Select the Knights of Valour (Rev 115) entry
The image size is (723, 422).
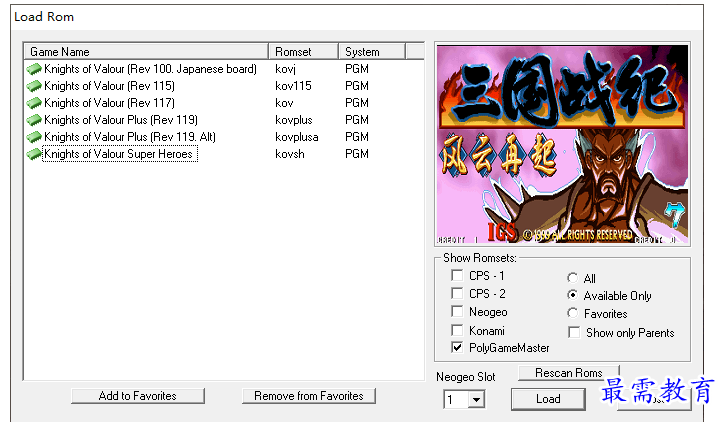click(x=109, y=86)
